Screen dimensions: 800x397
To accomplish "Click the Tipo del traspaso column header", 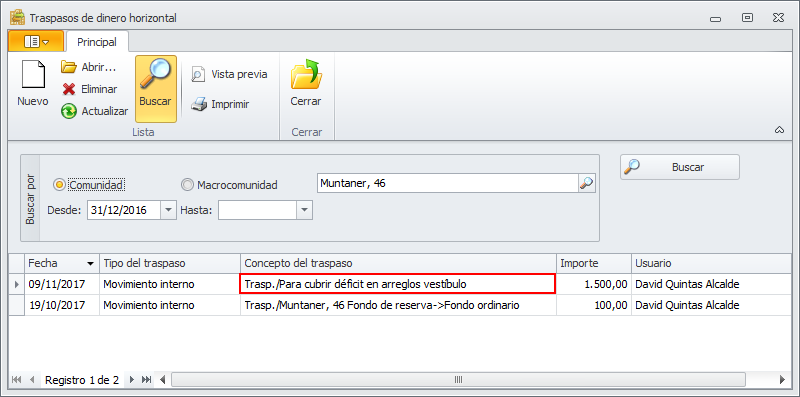I will pyautogui.click(x=170, y=263).
